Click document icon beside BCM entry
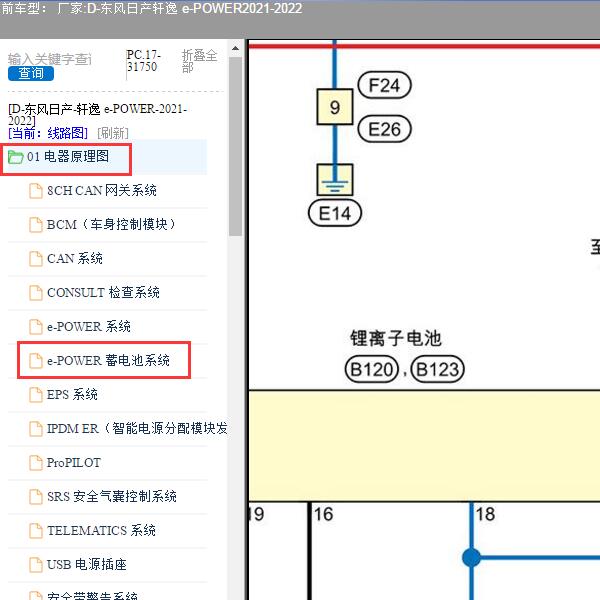 tap(36, 225)
